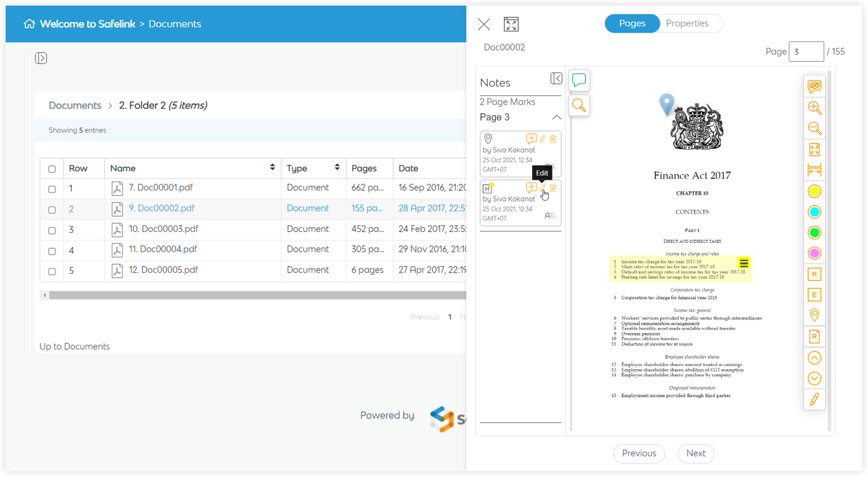The width and height of the screenshot is (868, 477).
Task: Select the E box tool
Action: [814, 295]
